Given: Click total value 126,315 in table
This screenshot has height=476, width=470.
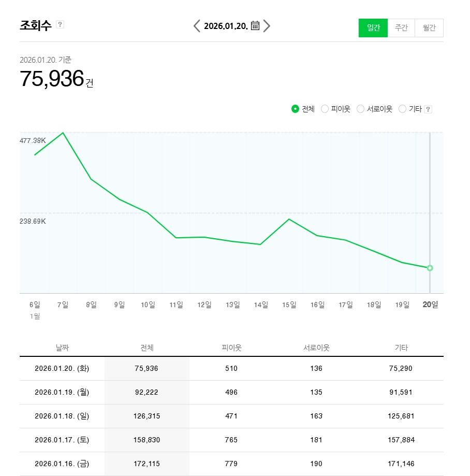Looking at the screenshot, I should pyautogui.click(x=146, y=416).
